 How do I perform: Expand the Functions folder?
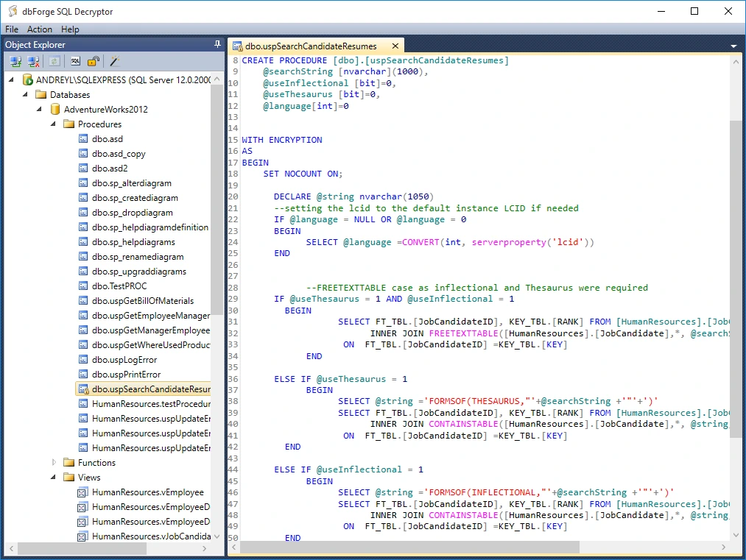[54, 463]
